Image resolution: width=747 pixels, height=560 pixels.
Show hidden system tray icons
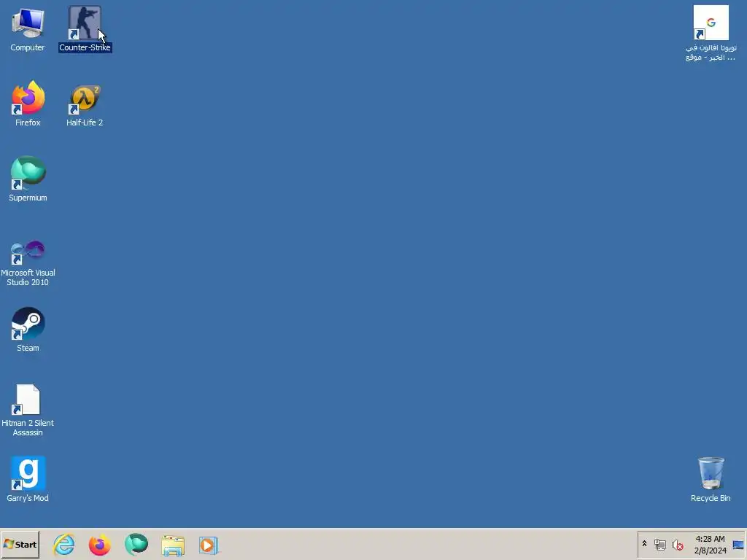coord(645,544)
